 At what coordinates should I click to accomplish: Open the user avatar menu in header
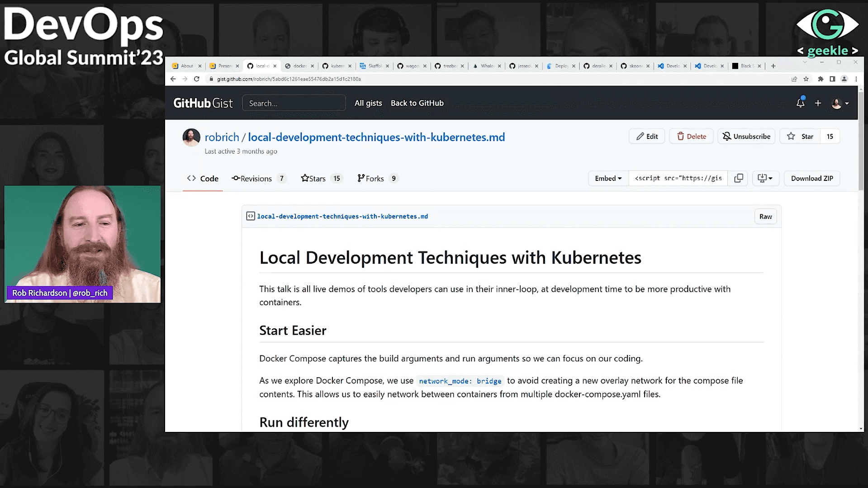(840, 104)
